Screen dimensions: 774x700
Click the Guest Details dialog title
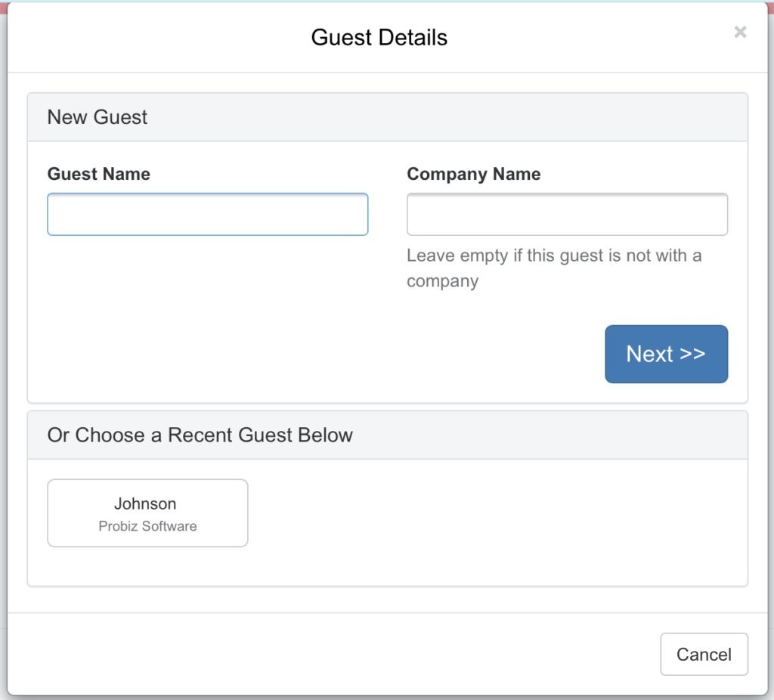click(x=379, y=38)
